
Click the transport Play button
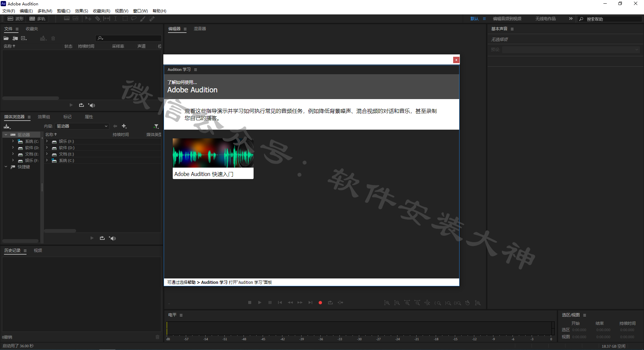[260, 303]
